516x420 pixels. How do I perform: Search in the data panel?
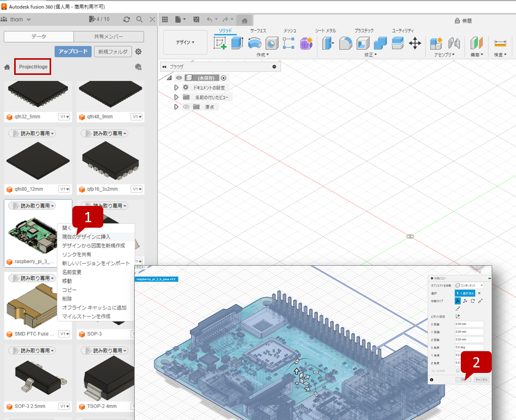tap(140, 19)
